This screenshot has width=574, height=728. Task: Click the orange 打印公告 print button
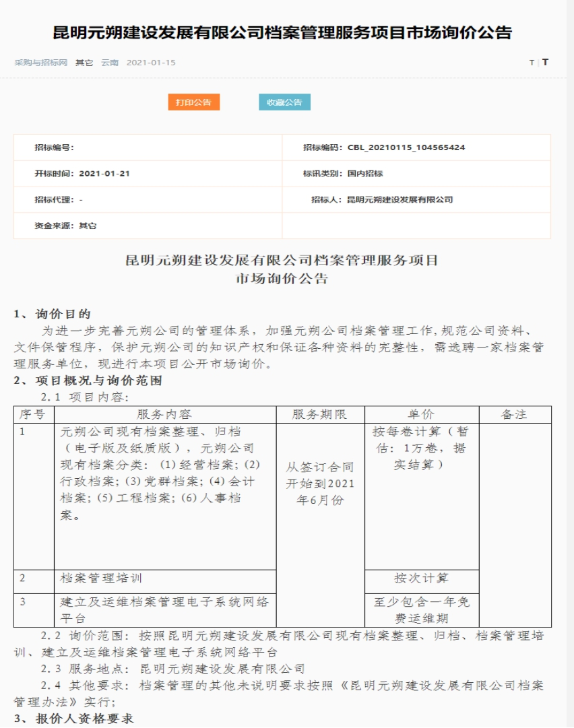point(193,102)
